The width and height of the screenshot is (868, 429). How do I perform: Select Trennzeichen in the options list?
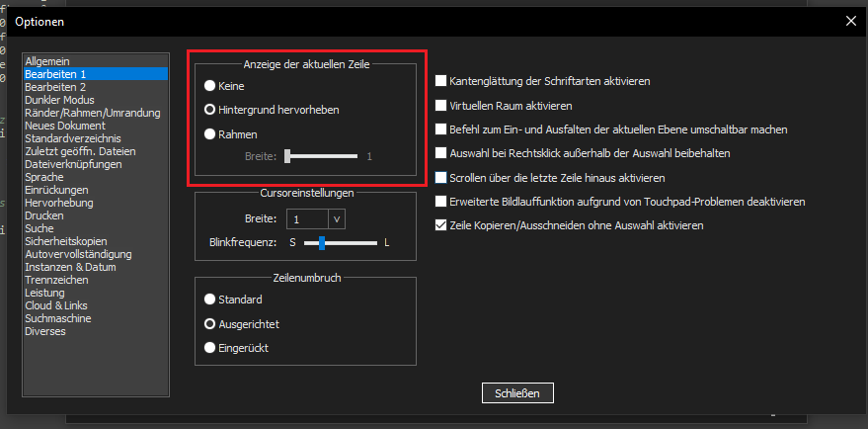pyautogui.click(x=96, y=280)
